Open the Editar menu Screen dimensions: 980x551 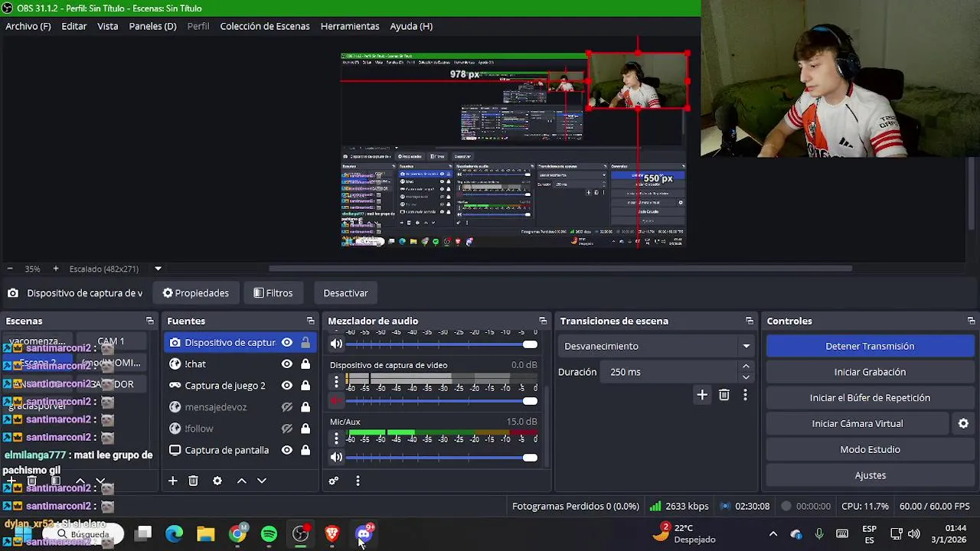74,26
